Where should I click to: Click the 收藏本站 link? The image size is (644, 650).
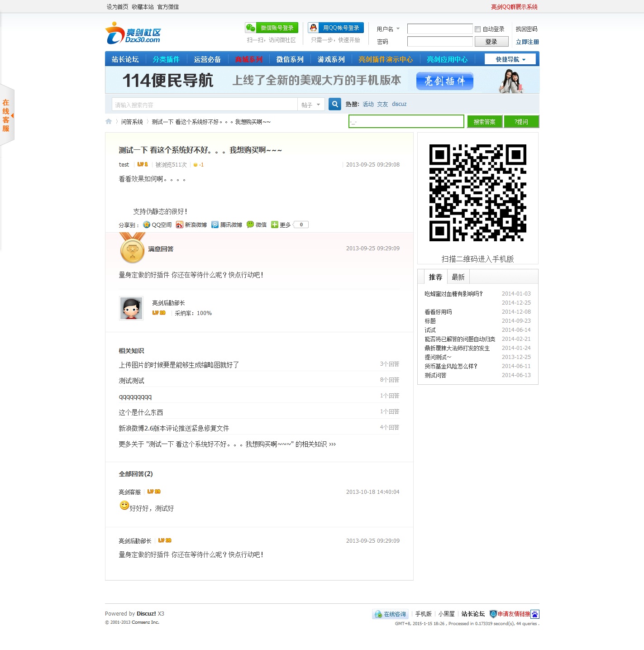(143, 7)
